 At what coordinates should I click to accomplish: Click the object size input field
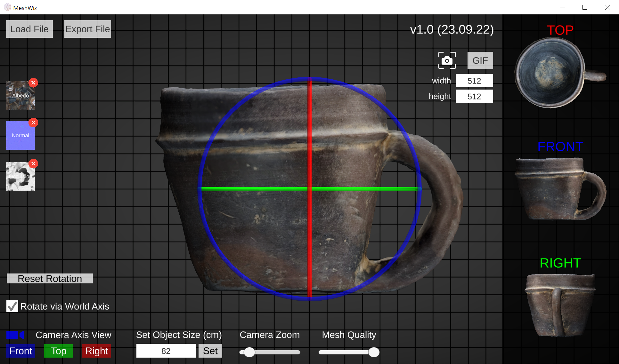(x=166, y=351)
